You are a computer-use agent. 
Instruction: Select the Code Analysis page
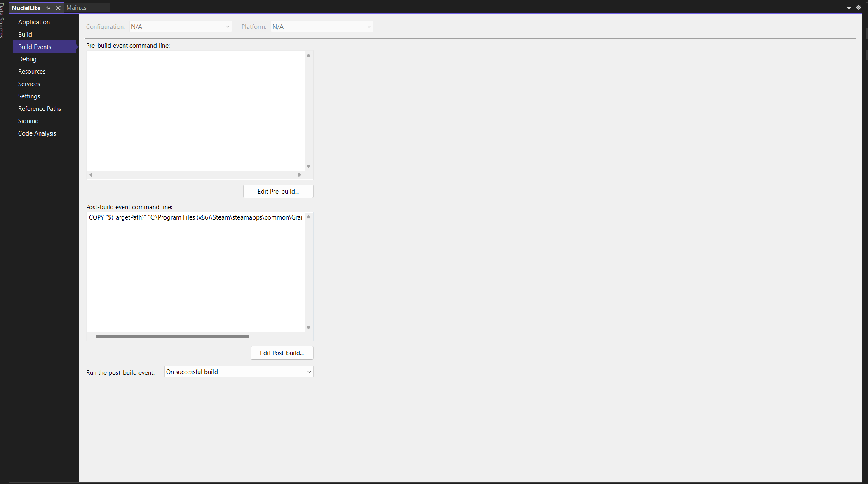tap(37, 133)
